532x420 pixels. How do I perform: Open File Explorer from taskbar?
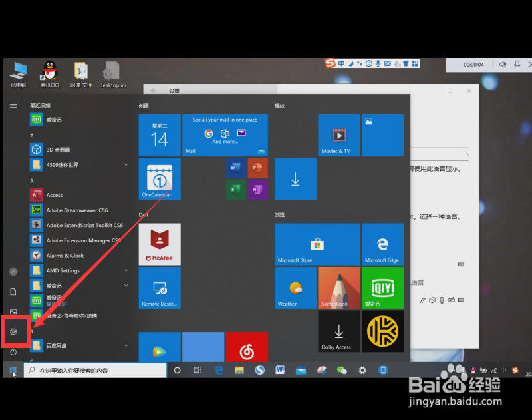point(239,371)
